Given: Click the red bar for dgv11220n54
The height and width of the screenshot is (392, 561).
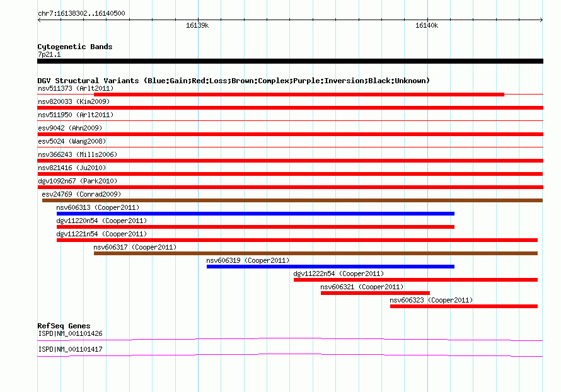Looking at the screenshot, I should click(x=255, y=227).
